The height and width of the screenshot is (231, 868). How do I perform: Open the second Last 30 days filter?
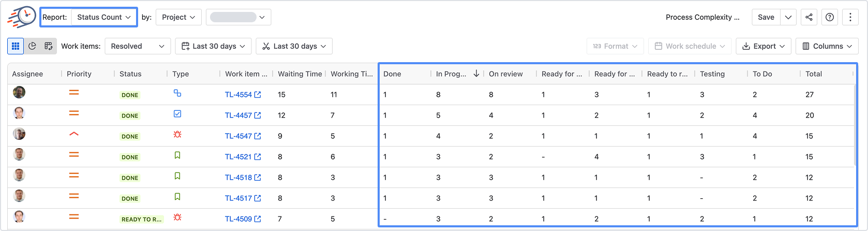coord(294,46)
